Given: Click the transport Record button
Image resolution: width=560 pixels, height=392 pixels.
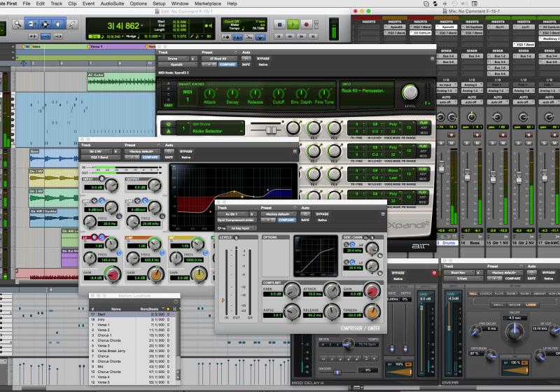Looking at the screenshot, I should click(x=307, y=24).
